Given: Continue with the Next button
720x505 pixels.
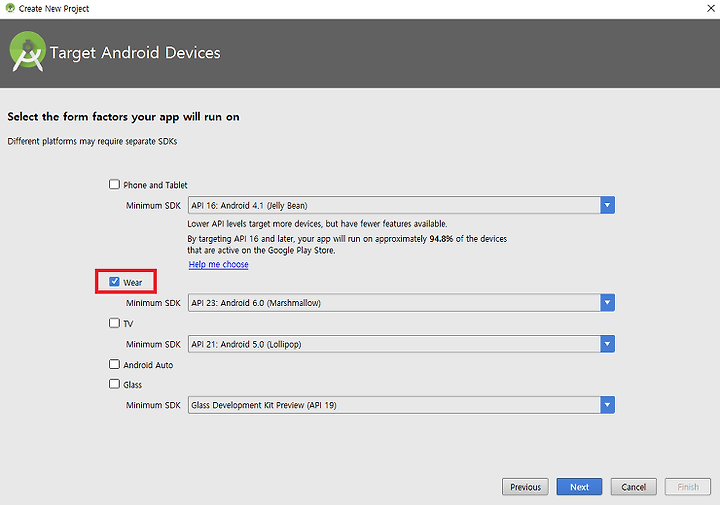Looking at the screenshot, I should click(x=579, y=487).
